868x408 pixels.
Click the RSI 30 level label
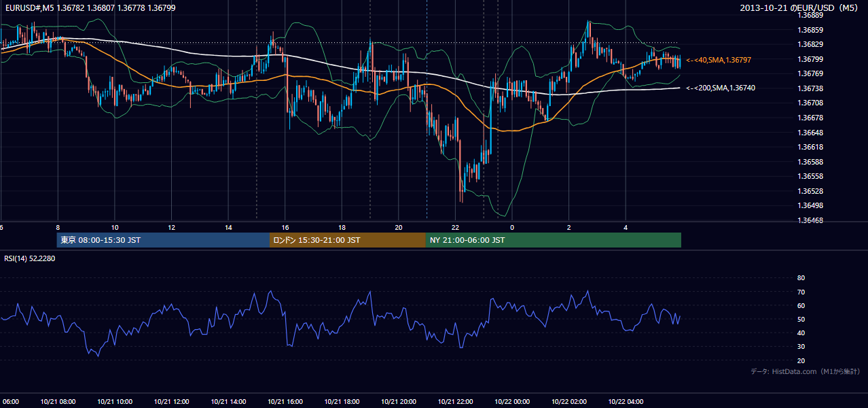(x=801, y=347)
